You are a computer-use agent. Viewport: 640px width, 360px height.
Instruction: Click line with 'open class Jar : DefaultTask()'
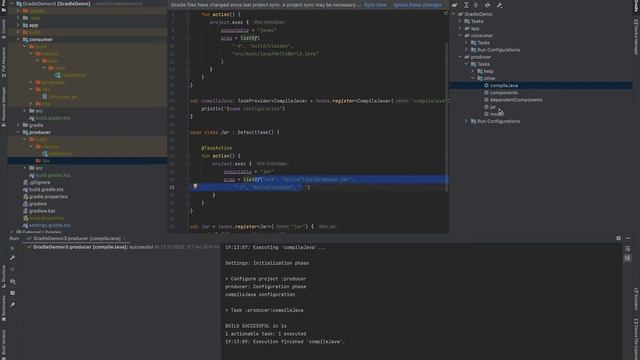(x=235, y=132)
